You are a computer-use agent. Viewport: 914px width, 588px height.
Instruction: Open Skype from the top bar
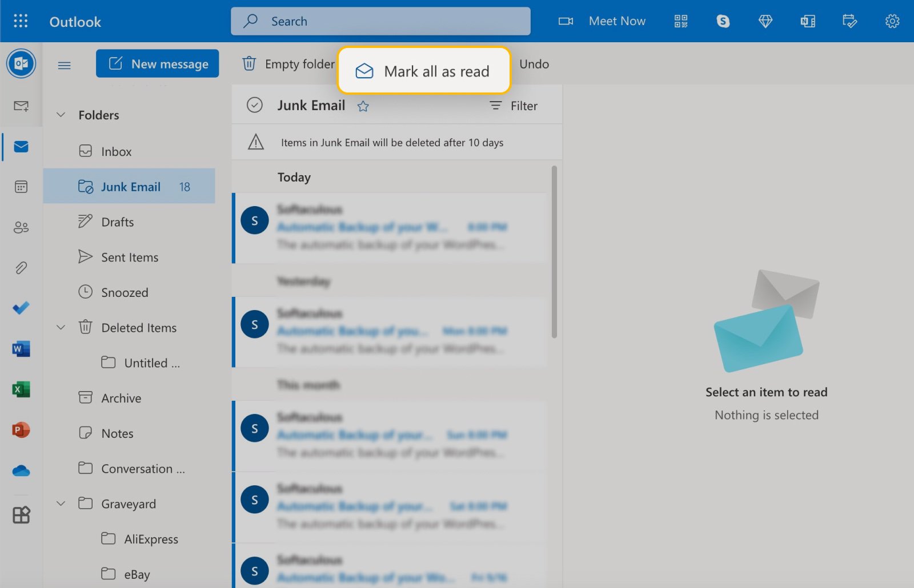point(722,21)
